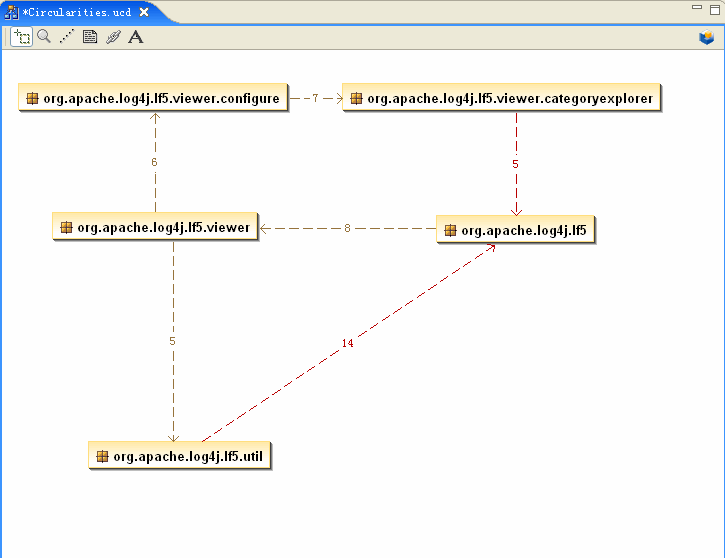This screenshot has height=558, width=725.
Task: Select the org.apache.log4j.lf5.viewer.categoryexplorer package node
Action: 501,98
